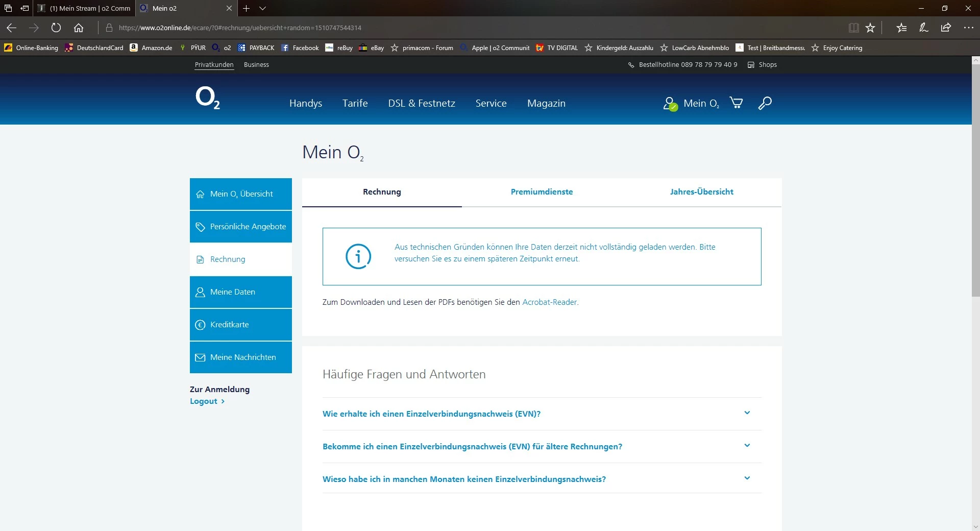The height and width of the screenshot is (531, 980).
Task: Switch to the Premiumdienste tab
Action: tap(542, 192)
